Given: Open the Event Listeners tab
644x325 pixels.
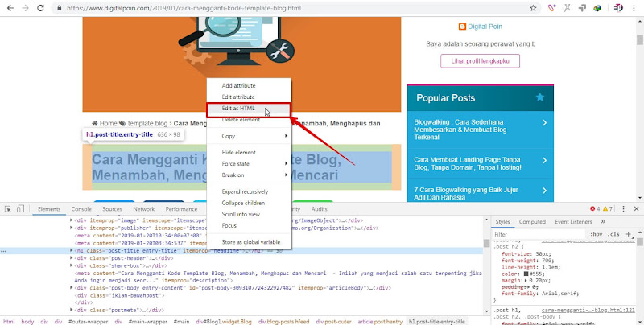Looking at the screenshot, I should [x=573, y=221].
